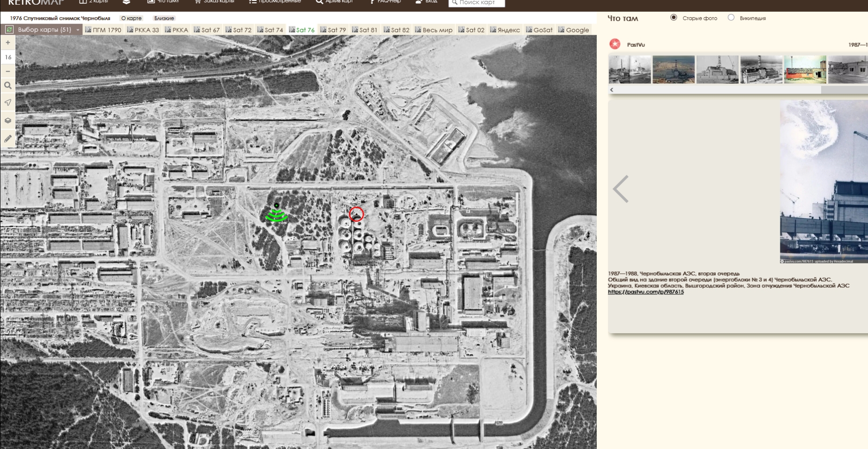The height and width of the screenshot is (449, 868).
Task: Click the red circle marker on map
Action: pyautogui.click(x=356, y=214)
